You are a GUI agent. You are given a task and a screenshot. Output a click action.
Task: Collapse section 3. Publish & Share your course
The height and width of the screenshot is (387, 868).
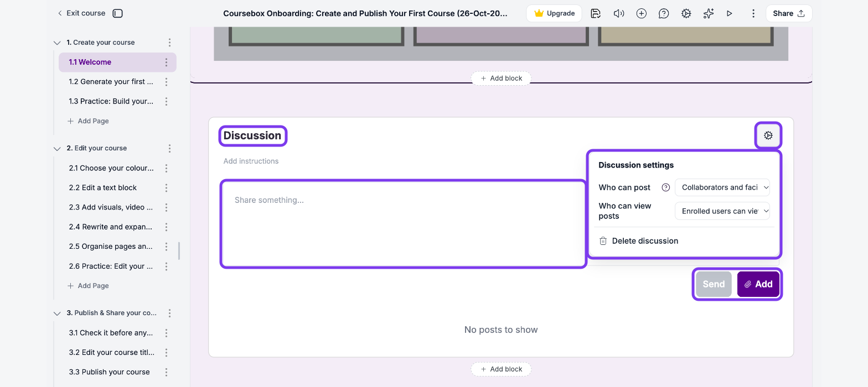[x=56, y=313]
